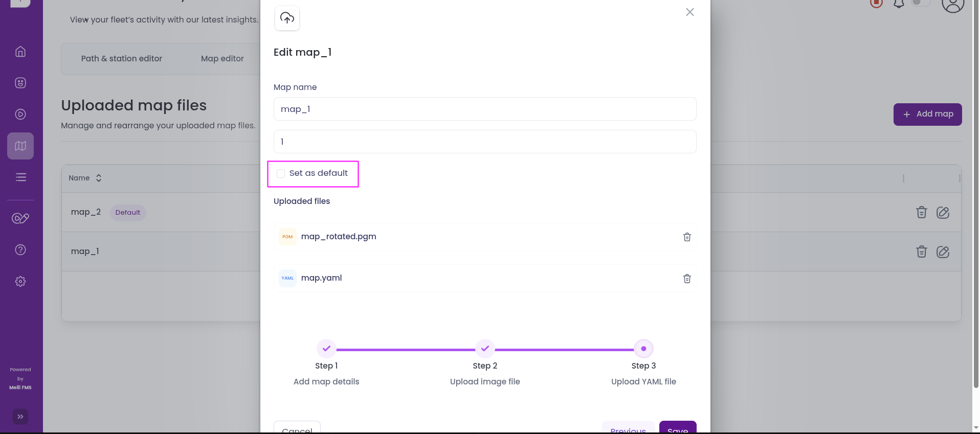Click the play circle sidebar icon

(20, 115)
